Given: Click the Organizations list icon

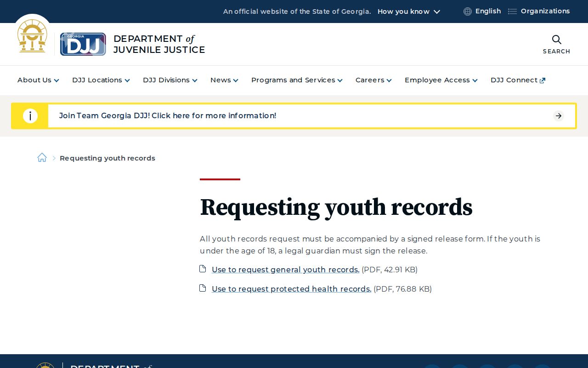Looking at the screenshot, I should click(x=512, y=11).
